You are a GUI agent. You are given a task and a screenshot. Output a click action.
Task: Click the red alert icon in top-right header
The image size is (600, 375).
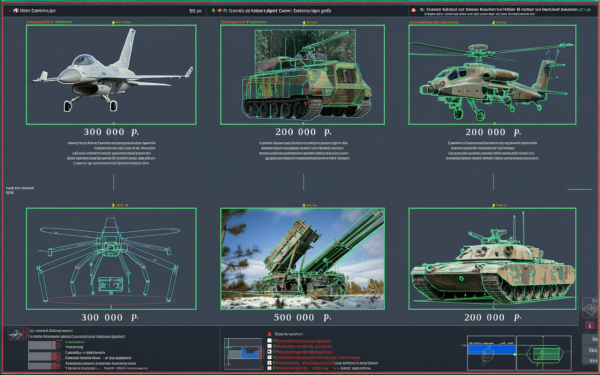[x=413, y=10]
